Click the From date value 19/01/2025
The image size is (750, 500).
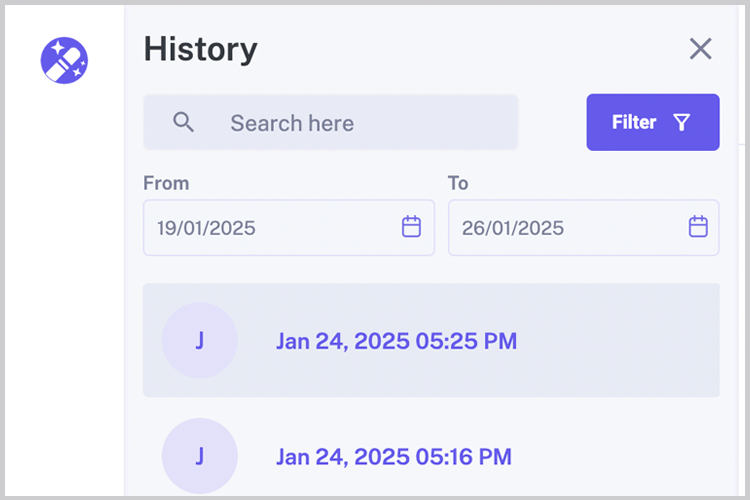(207, 228)
